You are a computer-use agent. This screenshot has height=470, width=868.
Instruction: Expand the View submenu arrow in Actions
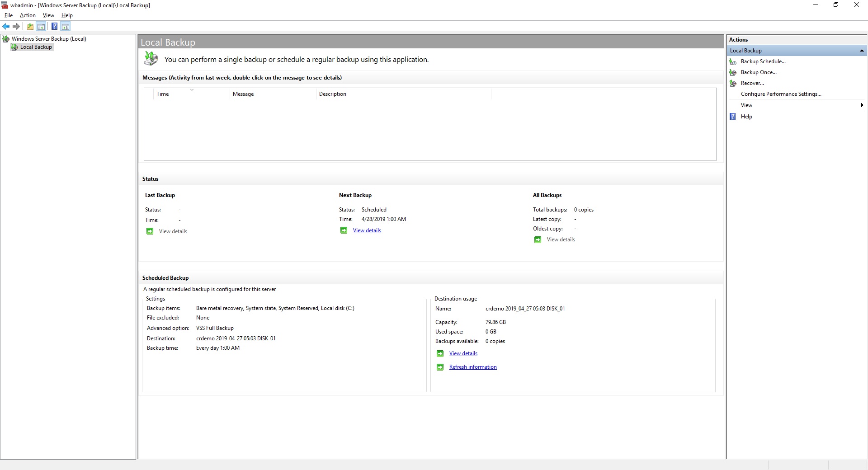click(862, 105)
